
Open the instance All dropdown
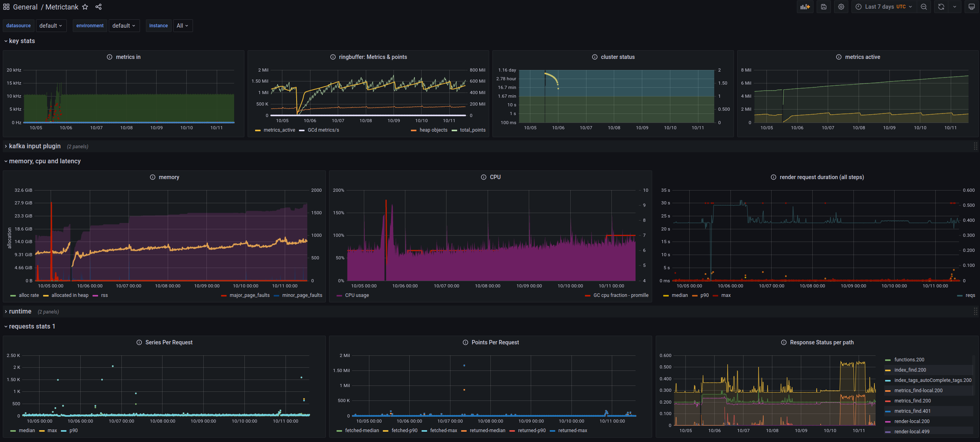pos(183,25)
